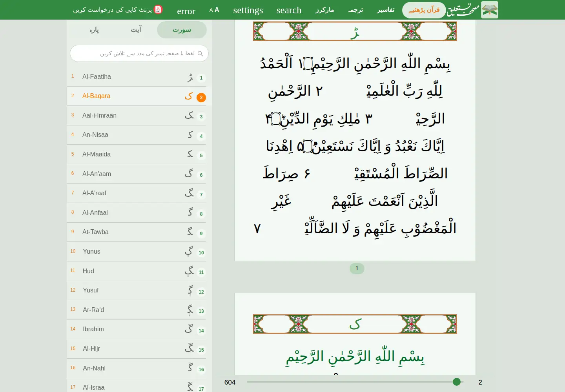Click search in the top bar
Image resolution: width=565 pixels, height=392 pixels.
pos(289,10)
